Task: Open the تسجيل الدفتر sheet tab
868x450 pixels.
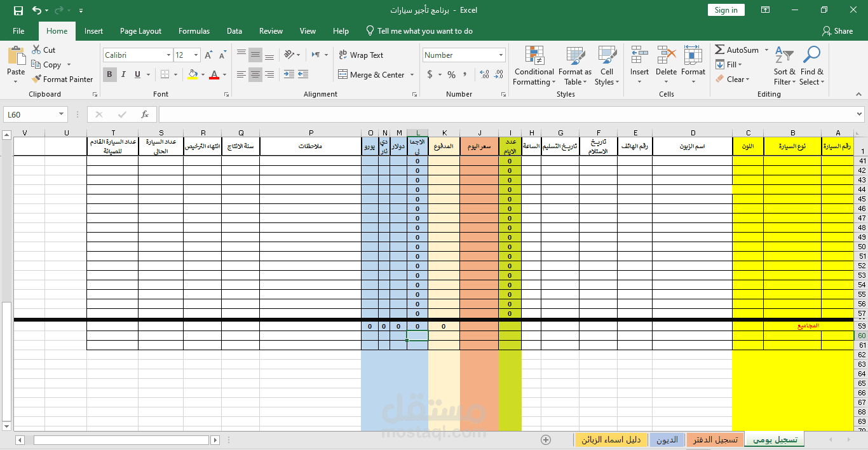Action: coord(715,440)
